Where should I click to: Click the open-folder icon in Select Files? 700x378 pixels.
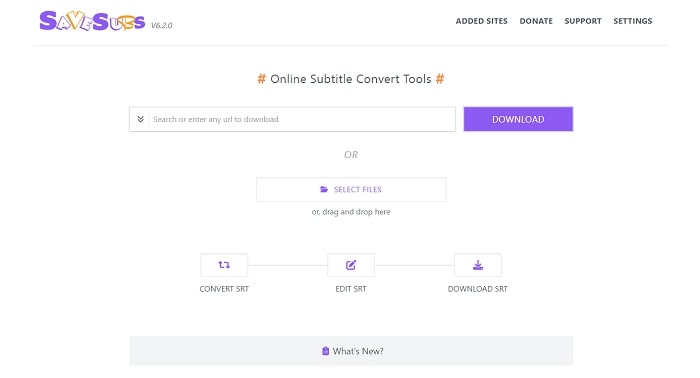pos(324,189)
